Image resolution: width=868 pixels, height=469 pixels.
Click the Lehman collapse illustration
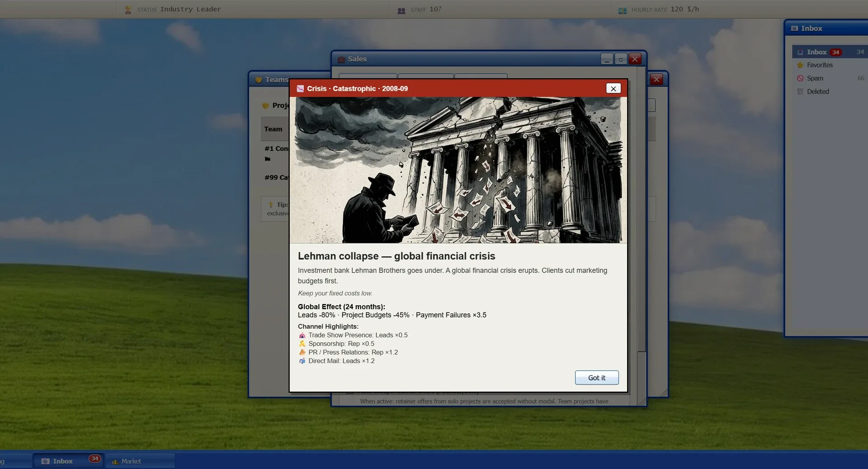click(458, 170)
